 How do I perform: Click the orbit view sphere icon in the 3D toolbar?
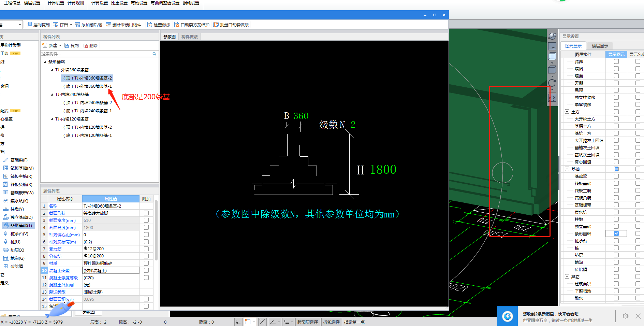552,36
